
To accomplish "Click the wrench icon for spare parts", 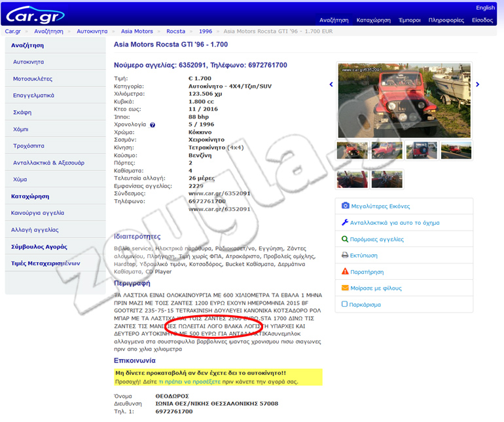I will 346,222.
